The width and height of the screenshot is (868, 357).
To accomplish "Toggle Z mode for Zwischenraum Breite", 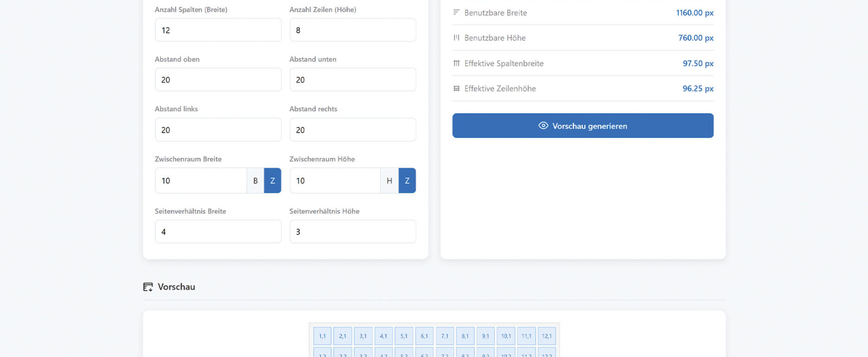I will click(x=272, y=181).
